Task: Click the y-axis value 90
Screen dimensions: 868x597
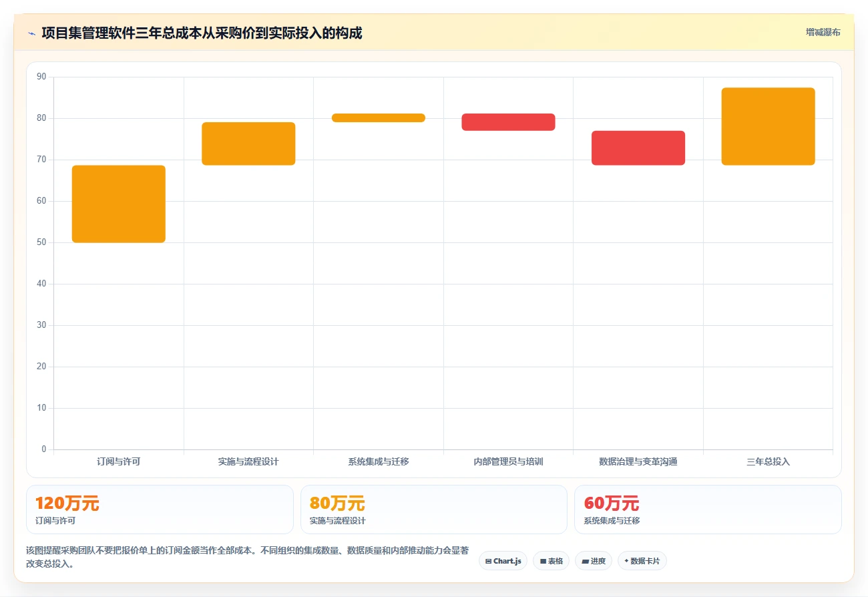Action: click(42, 77)
